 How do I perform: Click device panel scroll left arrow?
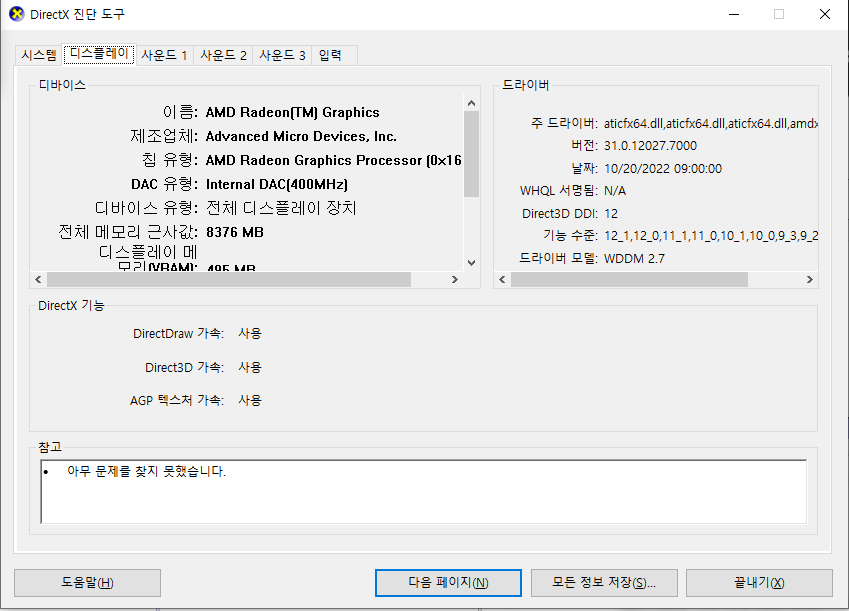(38, 280)
